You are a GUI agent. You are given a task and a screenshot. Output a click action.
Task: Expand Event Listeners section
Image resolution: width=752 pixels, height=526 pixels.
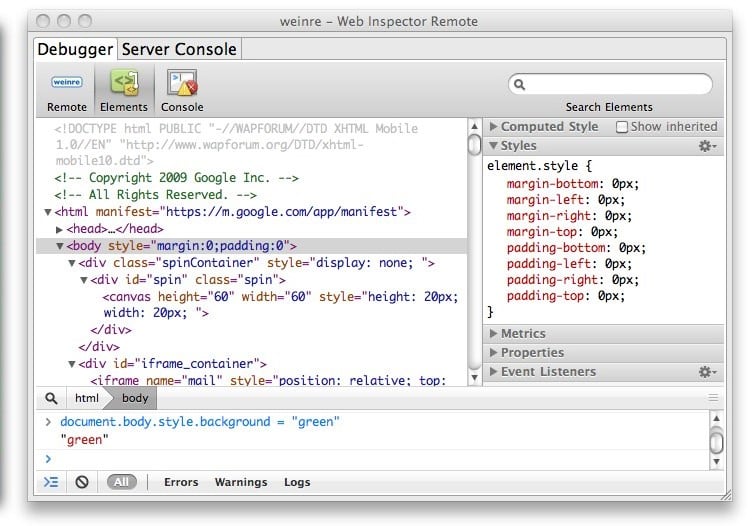[493, 372]
